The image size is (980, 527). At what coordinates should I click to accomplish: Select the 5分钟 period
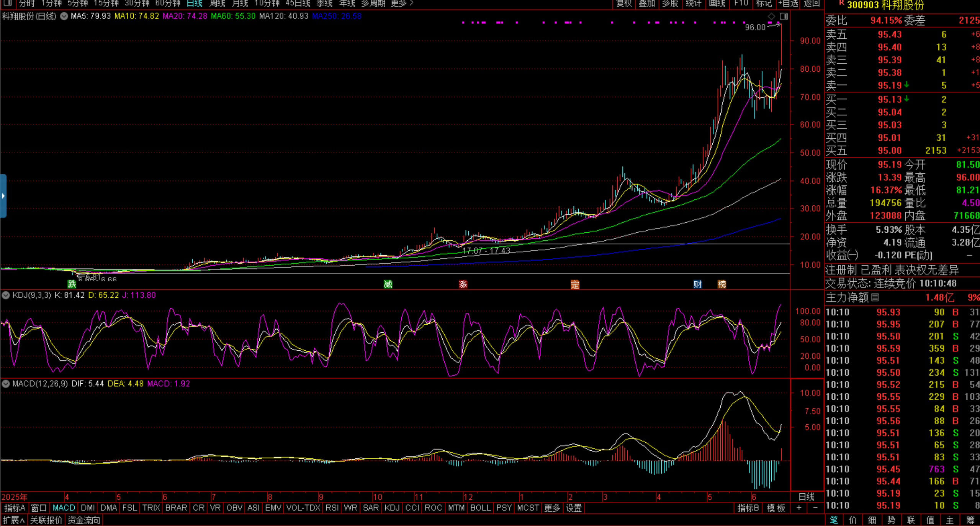(x=78, y=3)
